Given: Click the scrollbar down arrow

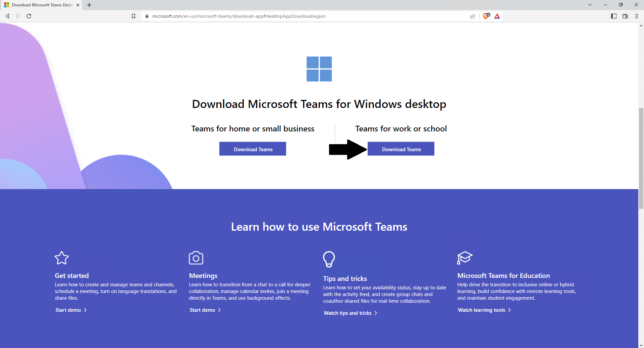Looking at the screenshot, I should [x=641, y=345].
